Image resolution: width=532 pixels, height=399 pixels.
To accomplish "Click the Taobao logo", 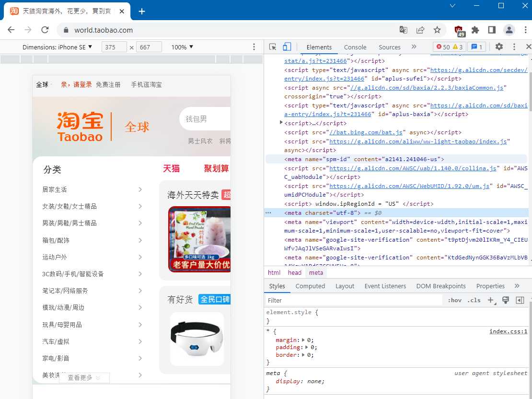I will [x=80, y=127].
